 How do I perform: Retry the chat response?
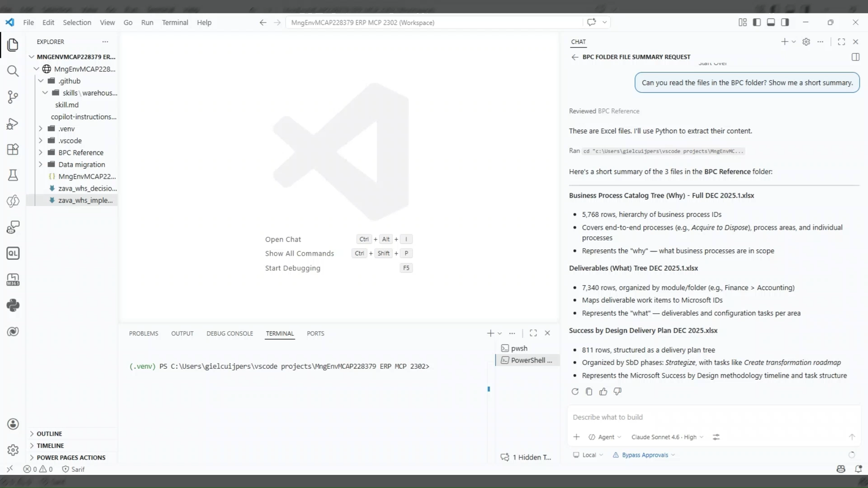tap(575, 392)
